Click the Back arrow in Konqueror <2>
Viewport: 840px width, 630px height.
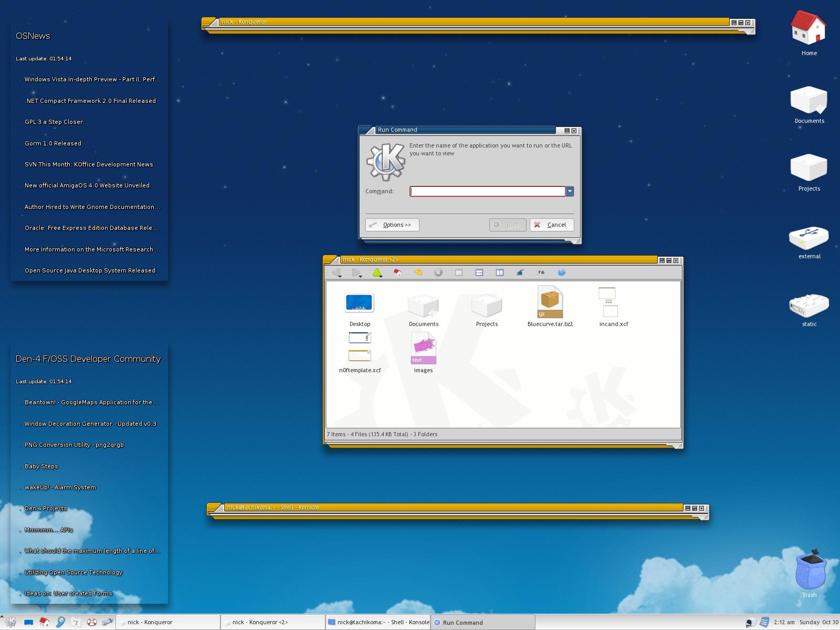pyautogui.click(x=335, y=272)
